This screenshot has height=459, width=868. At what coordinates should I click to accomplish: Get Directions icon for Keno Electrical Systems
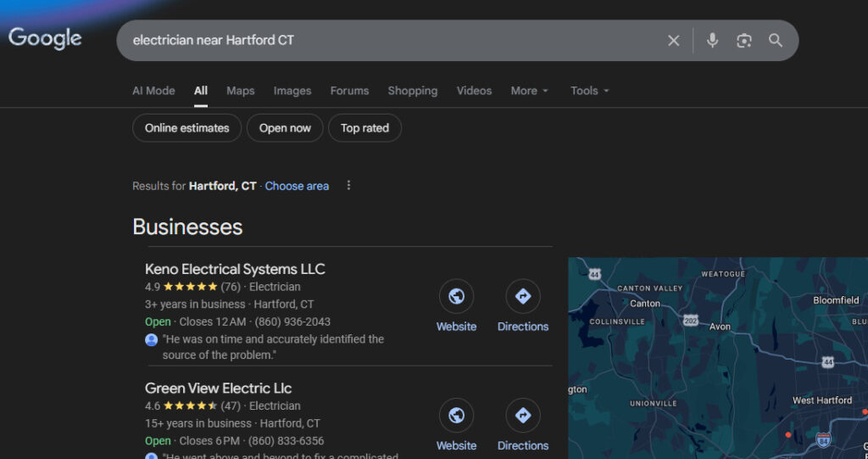[x=522, y=296]
